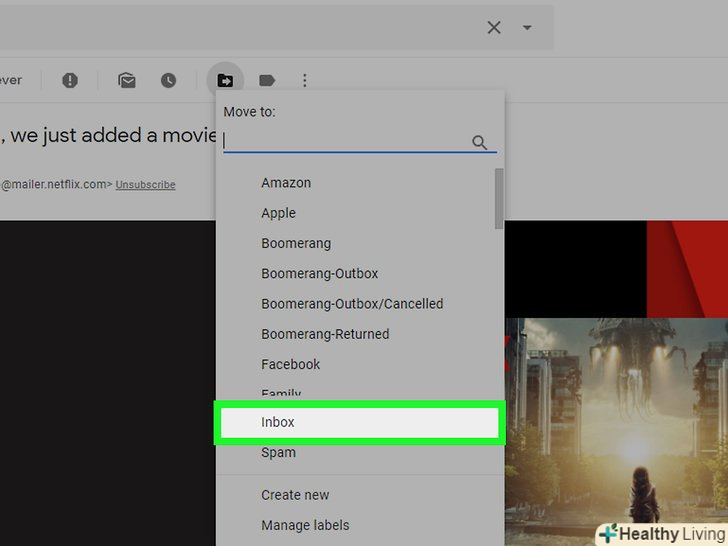This screenshot has height=546, width=728.
Task: Click the magnifier icon in Move to
Action: tap(480, 143)
